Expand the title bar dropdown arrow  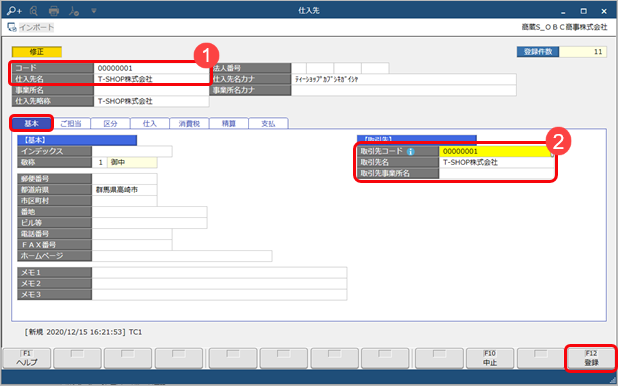tap(94, 11)
